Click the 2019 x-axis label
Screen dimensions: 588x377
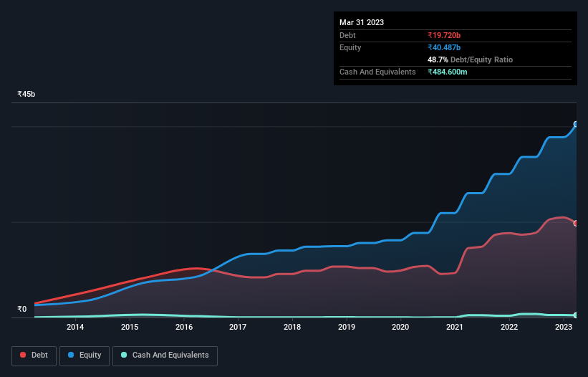tap(347, 327)
